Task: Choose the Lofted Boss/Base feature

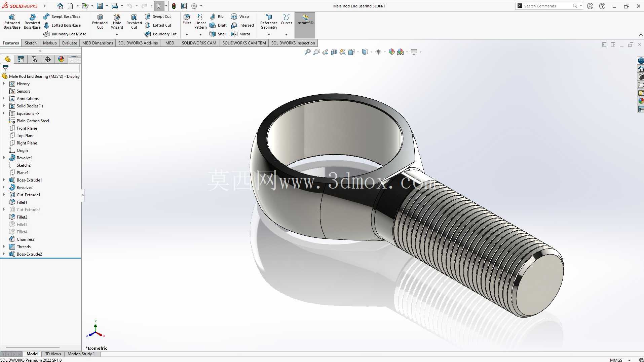Action: pos(62,25)
